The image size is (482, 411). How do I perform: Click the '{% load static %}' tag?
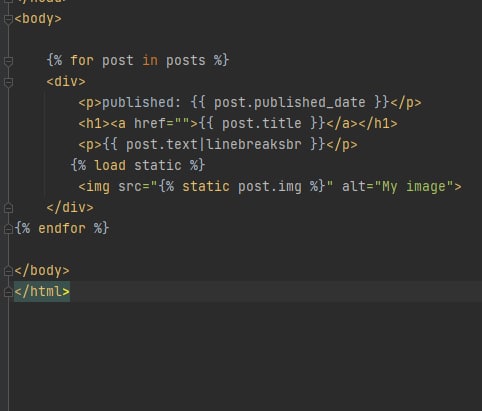(x=138, y=165)
